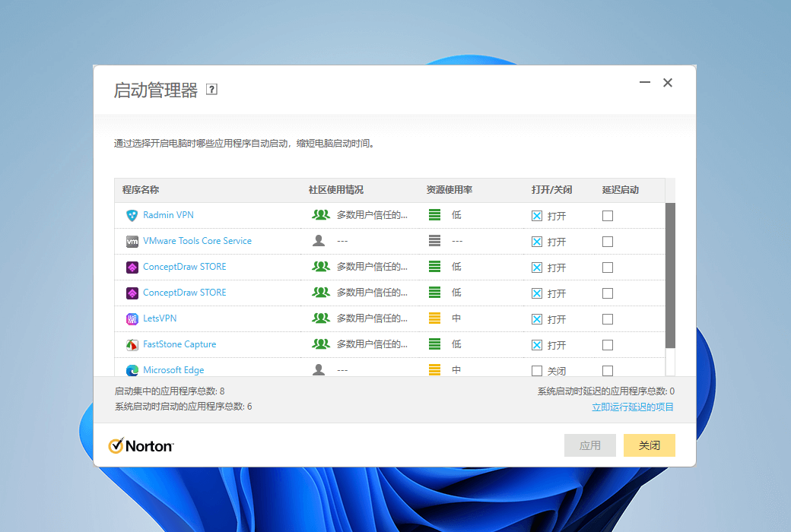Click the community users icon in FastStone Capture row
The image size is (791, 532).
point(321,344)
